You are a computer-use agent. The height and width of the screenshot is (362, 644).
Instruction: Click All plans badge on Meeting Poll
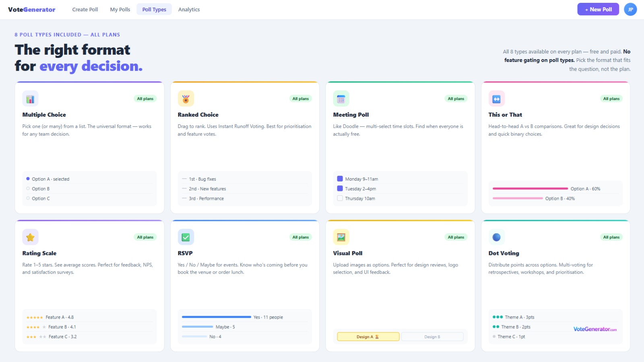[x=456, y=99]
